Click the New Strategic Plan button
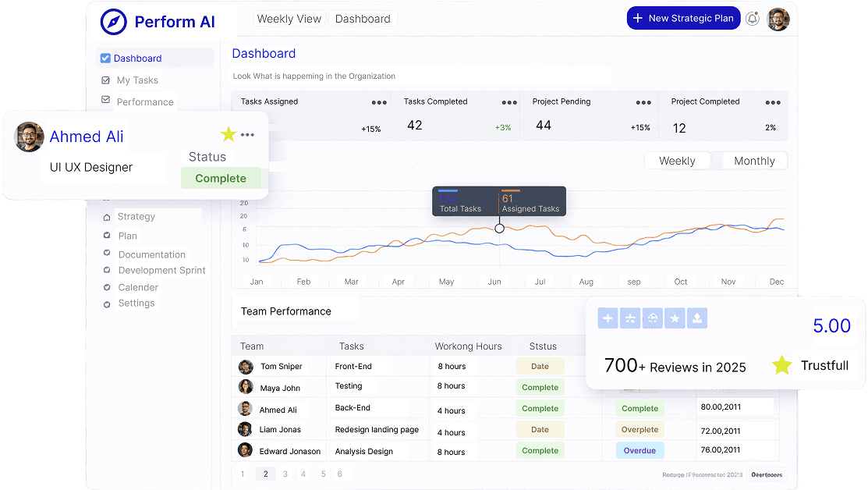 pyautogui.click(x=683, y=17)
